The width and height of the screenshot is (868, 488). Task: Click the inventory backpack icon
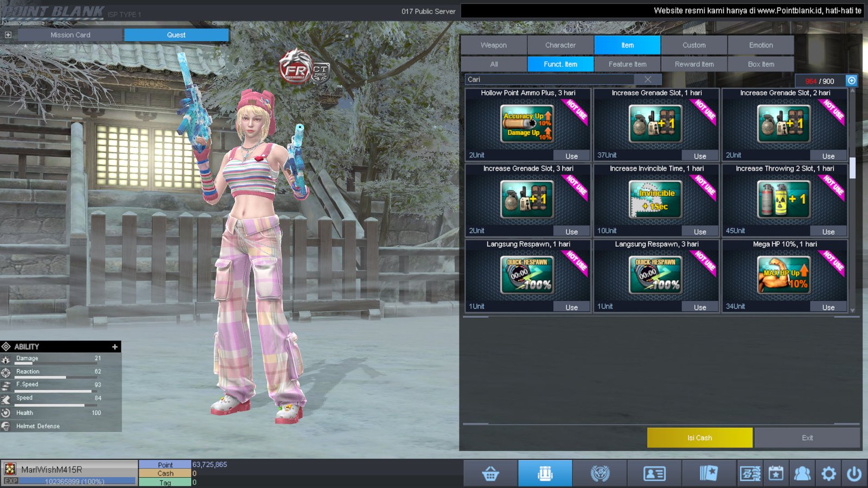click(x=545, y=474)
